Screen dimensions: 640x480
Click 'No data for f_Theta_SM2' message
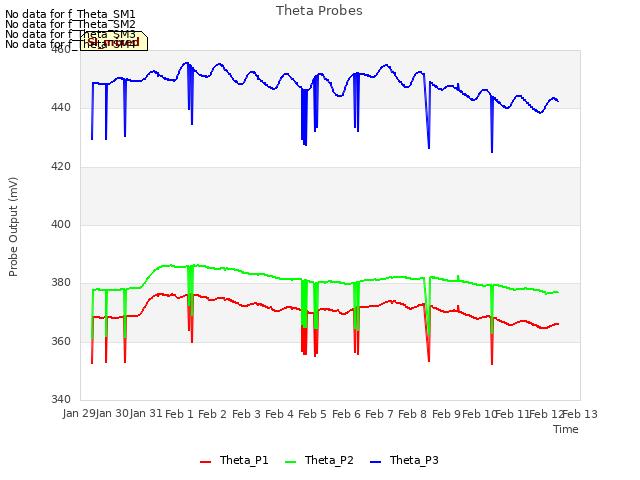coord(70,24)
